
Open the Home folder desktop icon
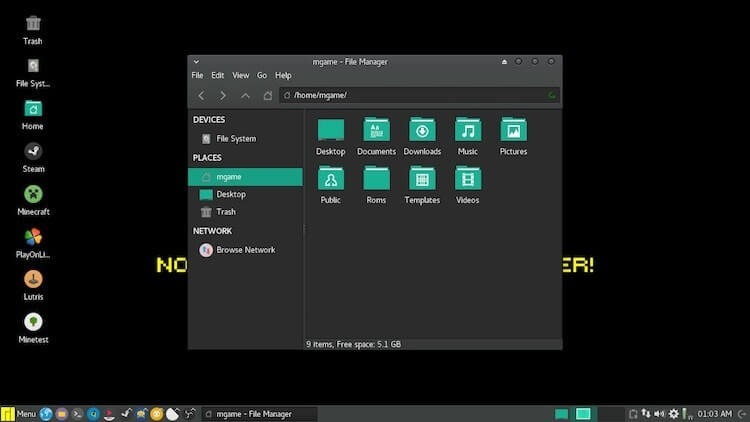point(33,115)
